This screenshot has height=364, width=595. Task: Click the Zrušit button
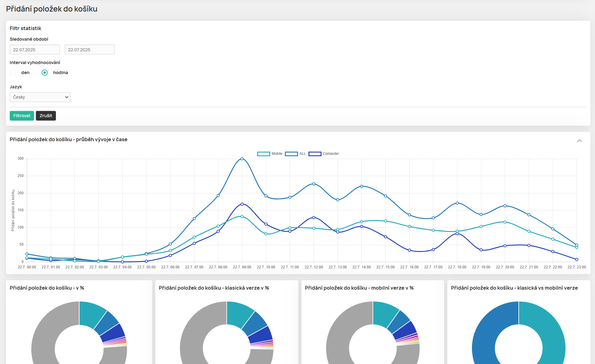[x=46, y=116]
